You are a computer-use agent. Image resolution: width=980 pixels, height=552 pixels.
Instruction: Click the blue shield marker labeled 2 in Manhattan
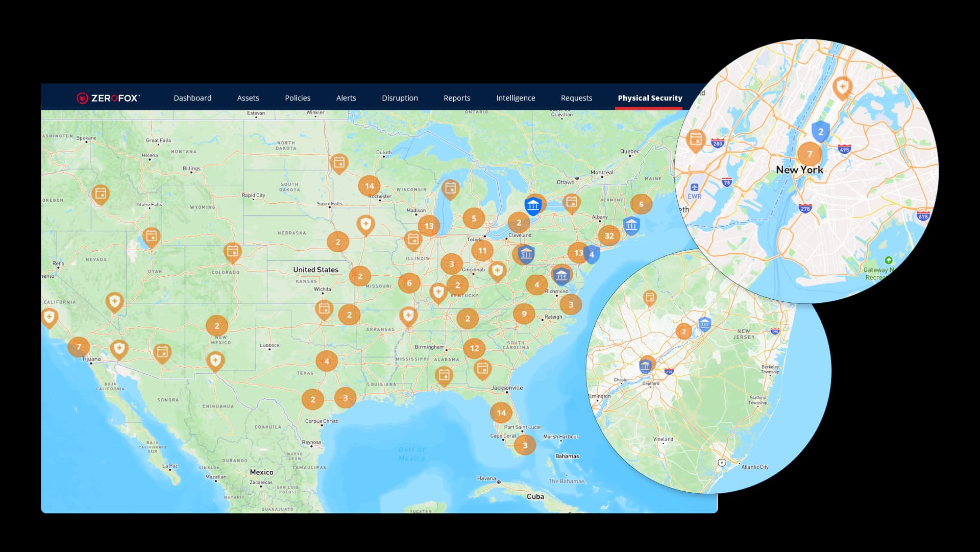pos(821,132)
